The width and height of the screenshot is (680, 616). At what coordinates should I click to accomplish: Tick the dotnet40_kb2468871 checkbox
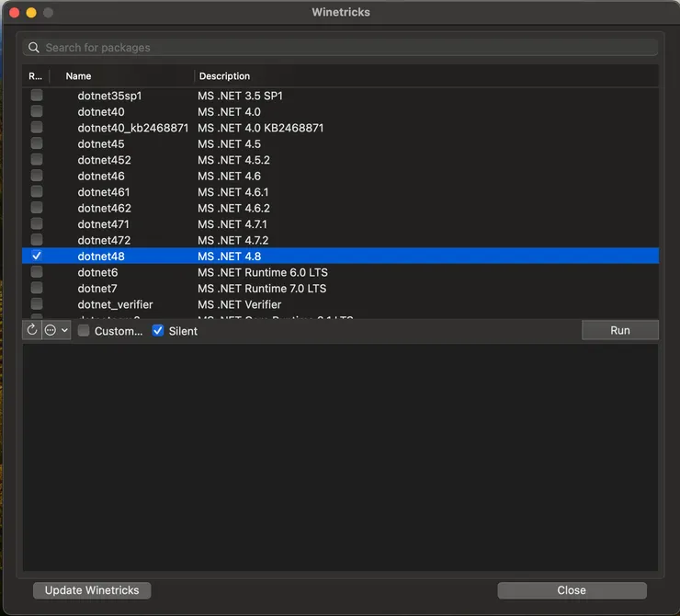pyautogui.click(x=37, y=127)
